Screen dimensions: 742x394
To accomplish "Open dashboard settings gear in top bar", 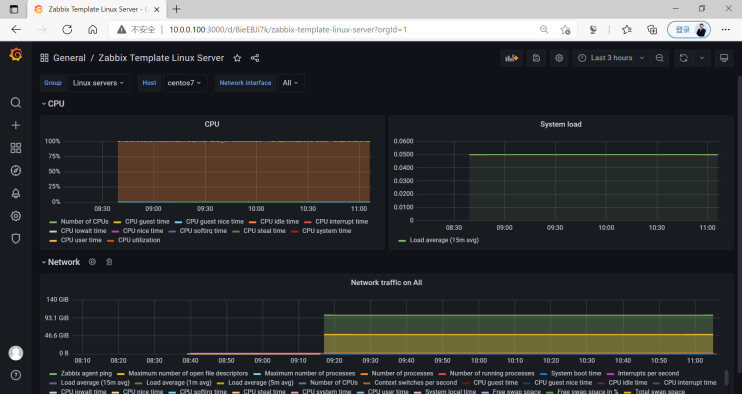I will coord(559,58).
